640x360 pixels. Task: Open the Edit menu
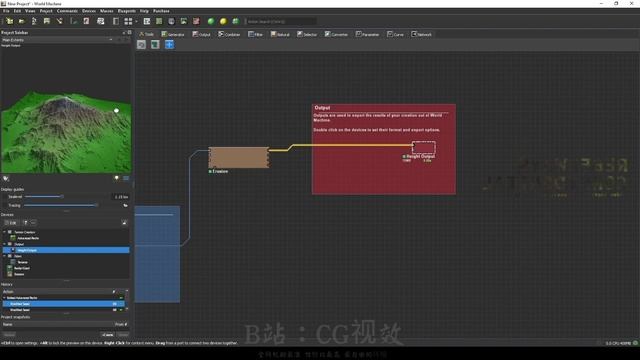coord(17,11)
